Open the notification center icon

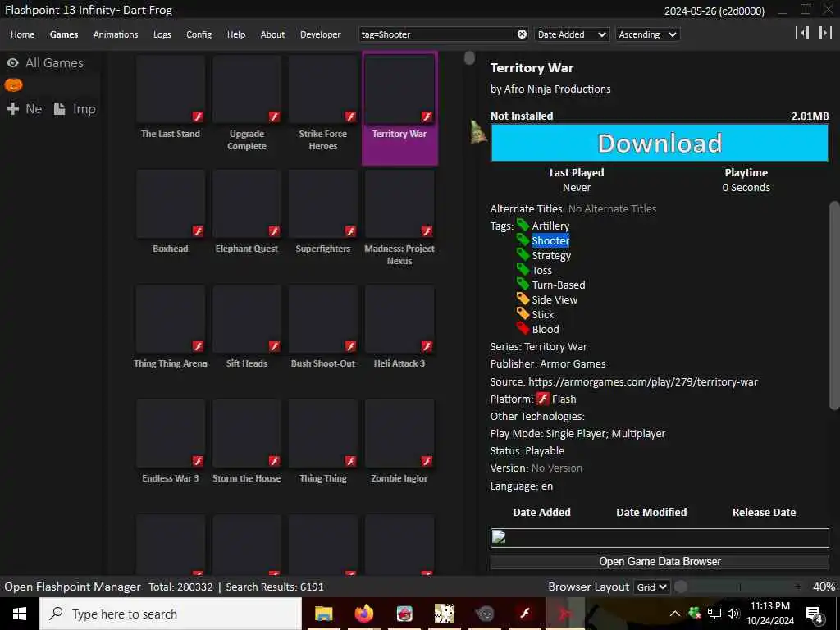coord(815,614)
